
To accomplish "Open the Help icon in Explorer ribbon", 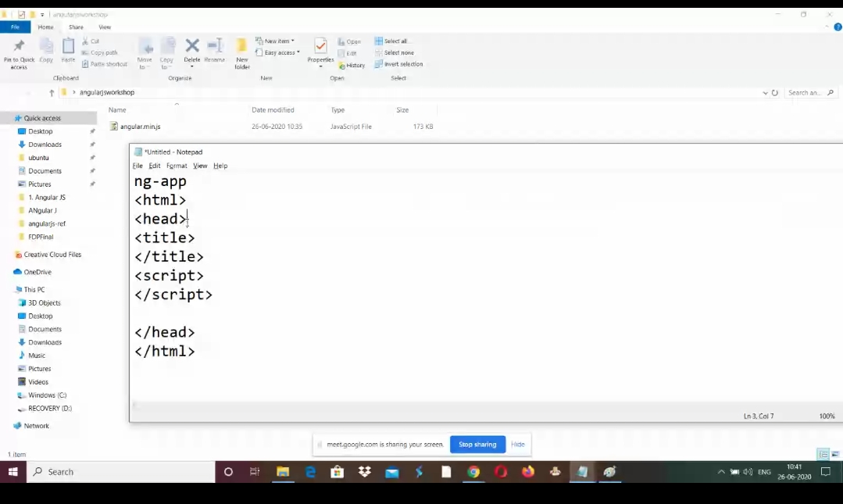I will click(838, 27).
